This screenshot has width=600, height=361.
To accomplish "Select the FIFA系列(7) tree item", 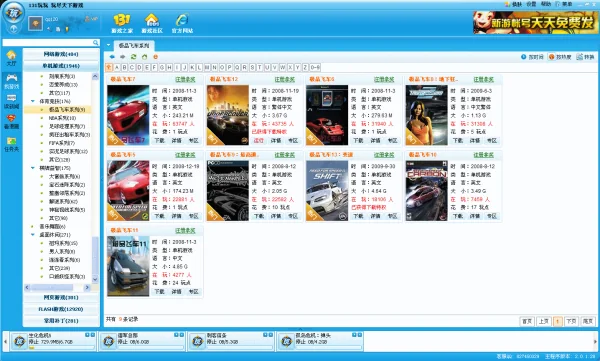I will [x=62, y=143].
